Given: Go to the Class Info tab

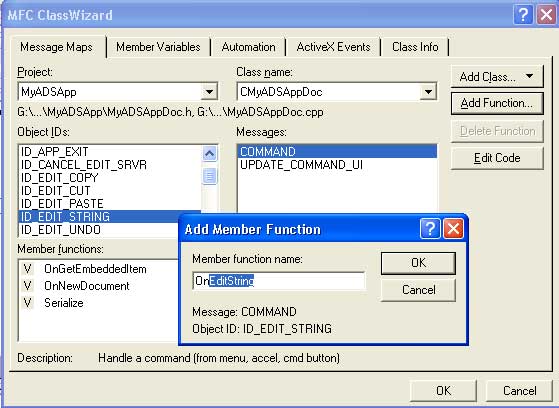Looking at the screenshot, I should pyautogui.click(x=415, y=47).
